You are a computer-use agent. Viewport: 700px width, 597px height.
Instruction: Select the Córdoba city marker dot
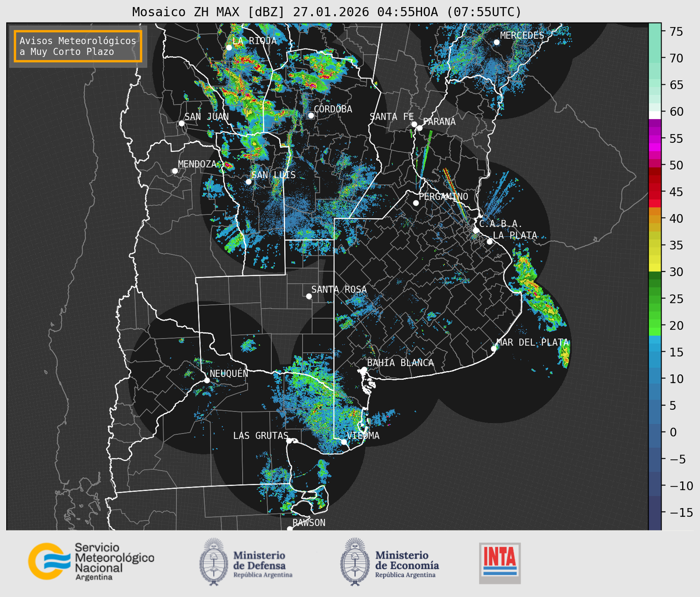pos(311,115)
